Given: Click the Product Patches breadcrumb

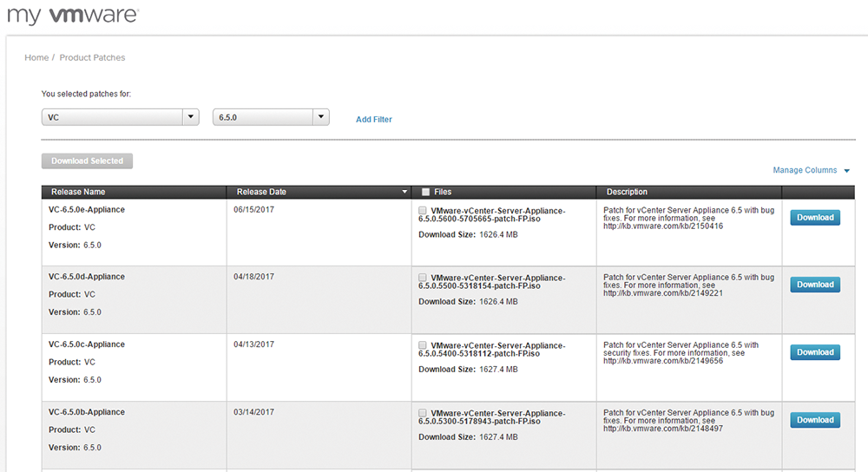Looking at the screenshot, I should tap(92, 57).
